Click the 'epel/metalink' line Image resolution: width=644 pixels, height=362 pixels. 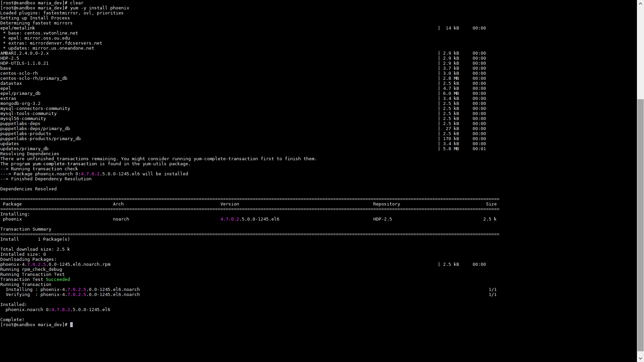18,28
